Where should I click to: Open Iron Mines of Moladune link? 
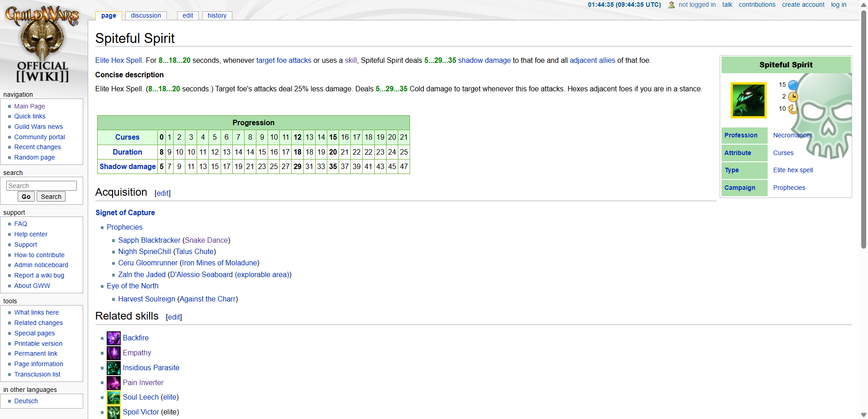[219, 263]
